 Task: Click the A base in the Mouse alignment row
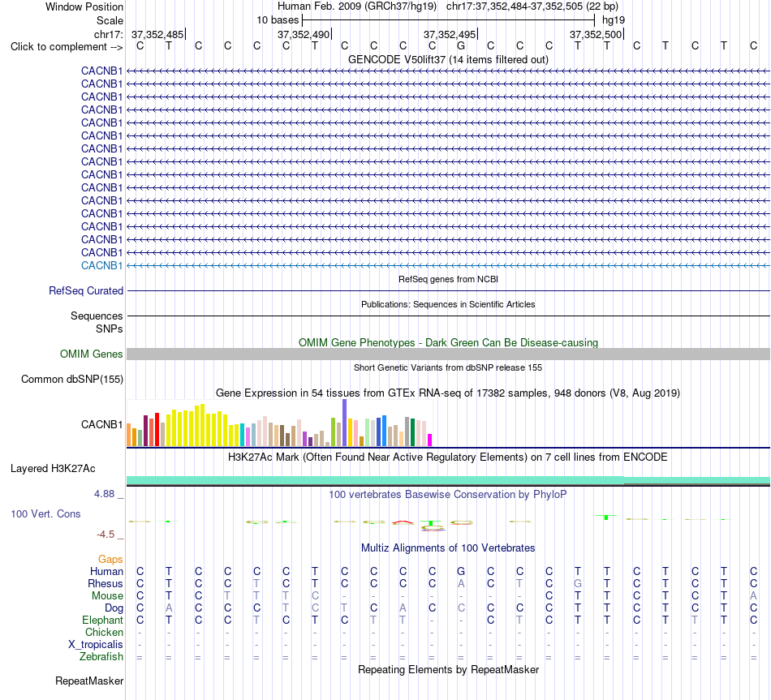click(x=753, y=596)
